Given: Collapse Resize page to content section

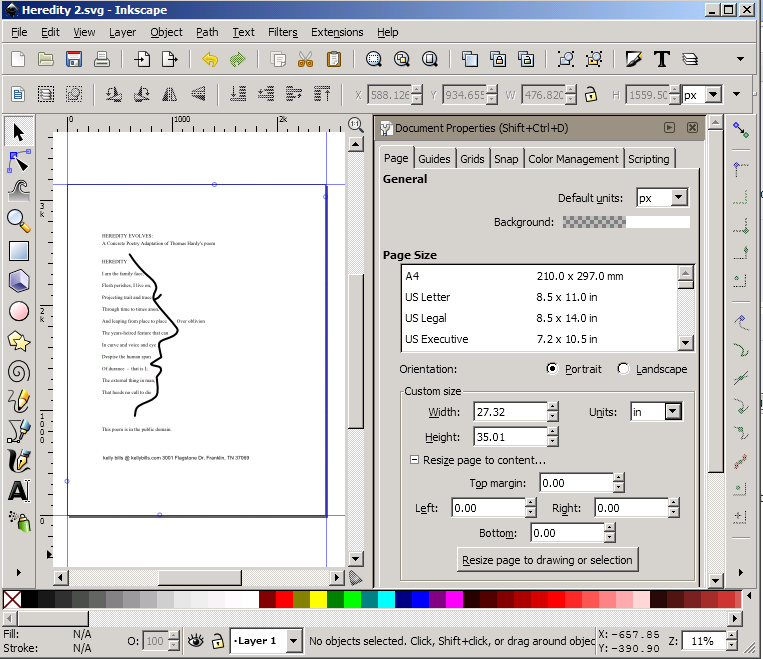Looking at the screenshot, I should point(415,460).
